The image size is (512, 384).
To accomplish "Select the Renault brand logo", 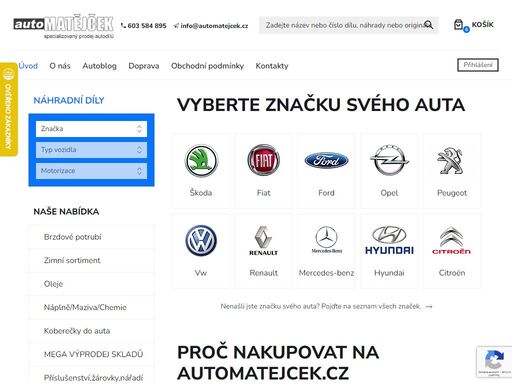I will click(263, 241).
